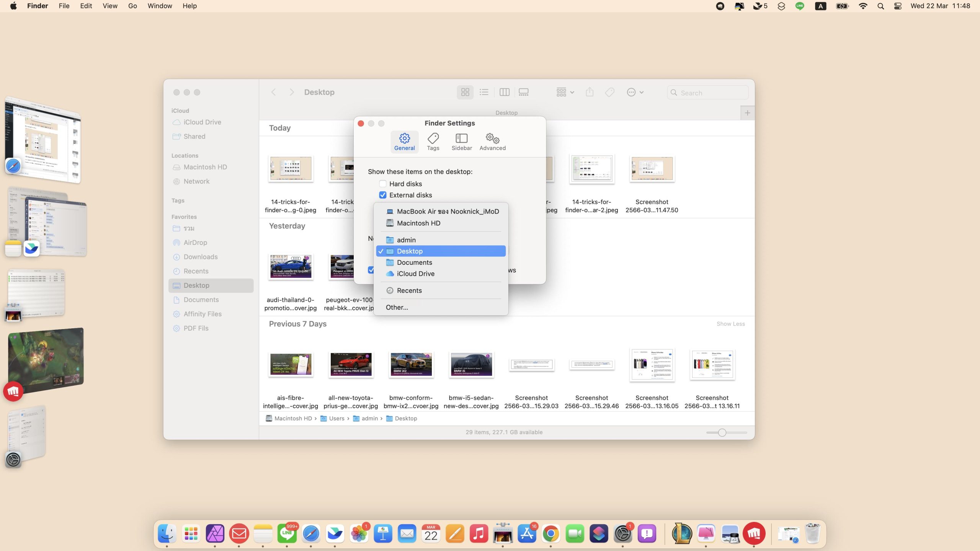Click the Share toolbar icon

click(590, 92)
